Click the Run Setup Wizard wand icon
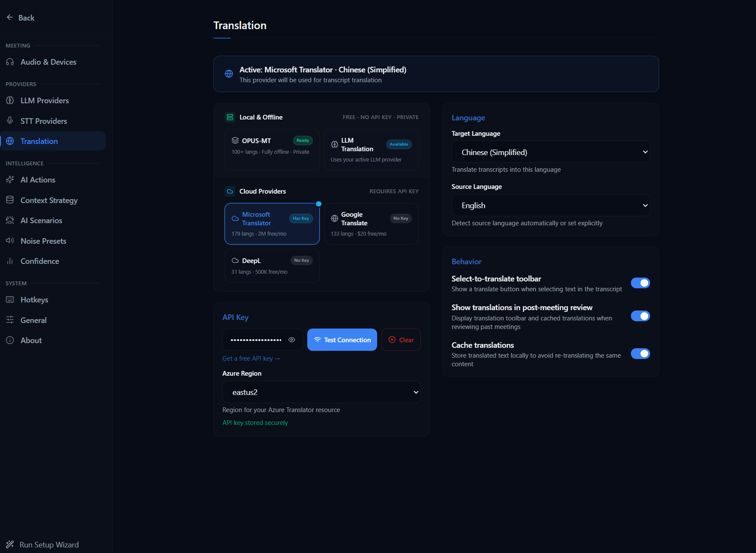 pos(10,544)
